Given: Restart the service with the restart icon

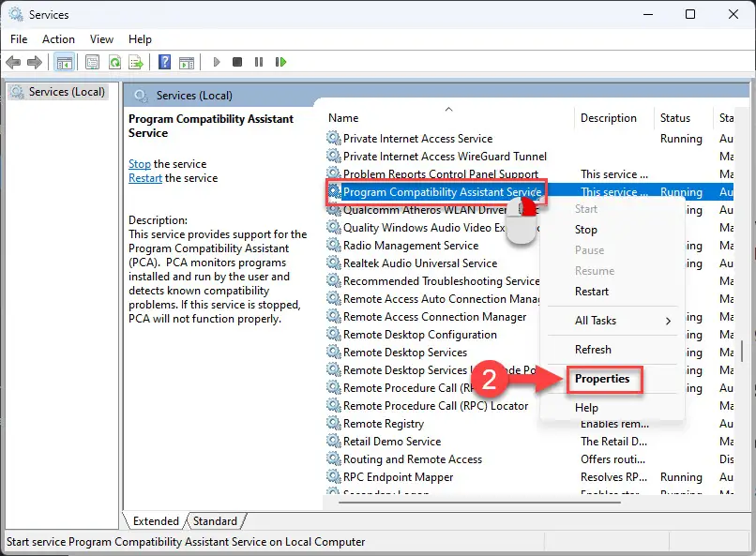Looking at the screenshot, I should 281,62.
